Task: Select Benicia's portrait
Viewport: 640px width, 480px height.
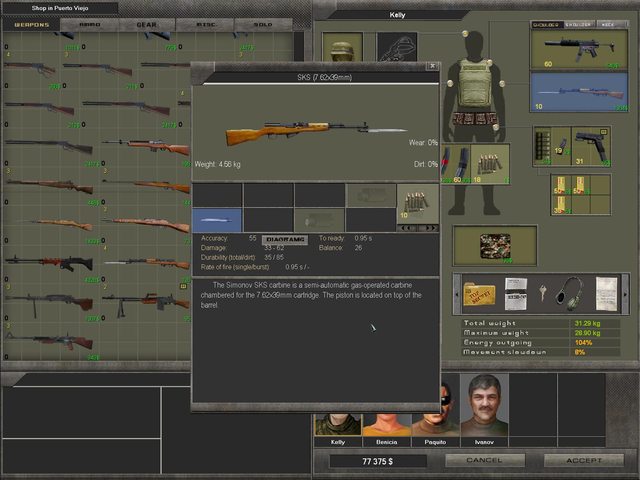Action: click(x=387, y=424)
